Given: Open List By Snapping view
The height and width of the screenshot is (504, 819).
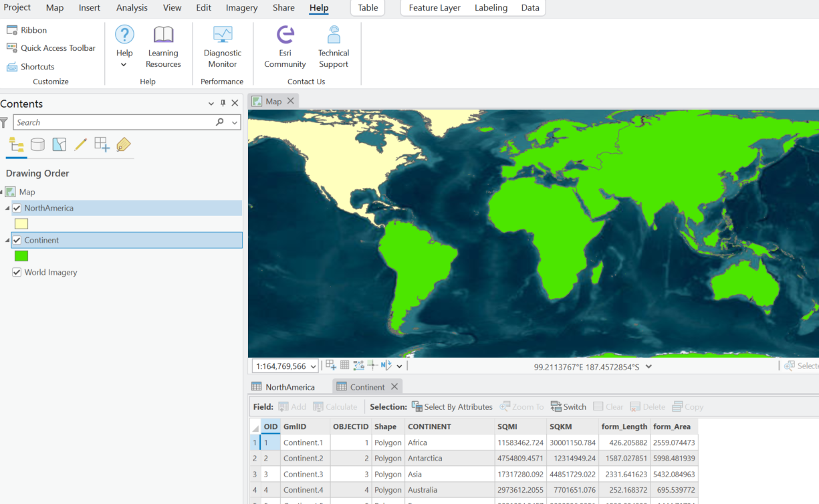Looking at the screenshot, I should pos(102,144).
